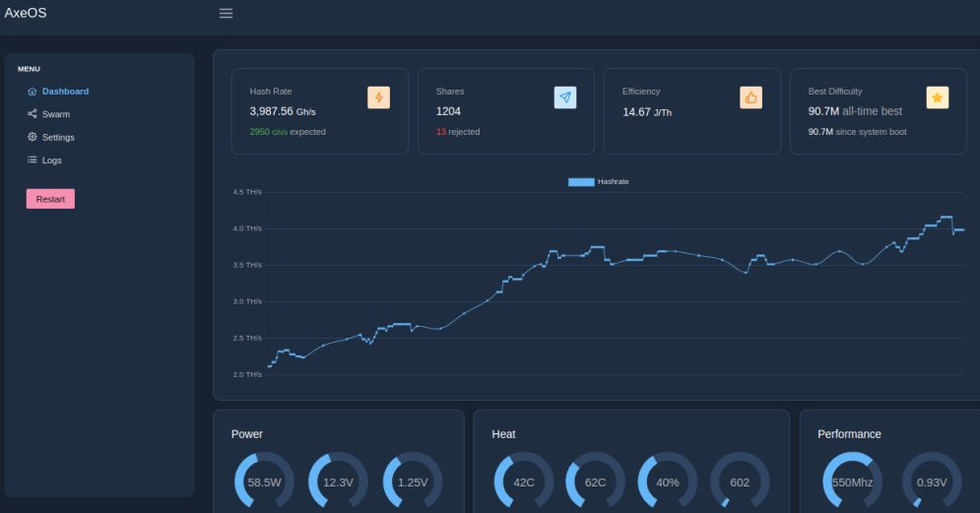Click the Heat section heading

(x=503, y=433)
